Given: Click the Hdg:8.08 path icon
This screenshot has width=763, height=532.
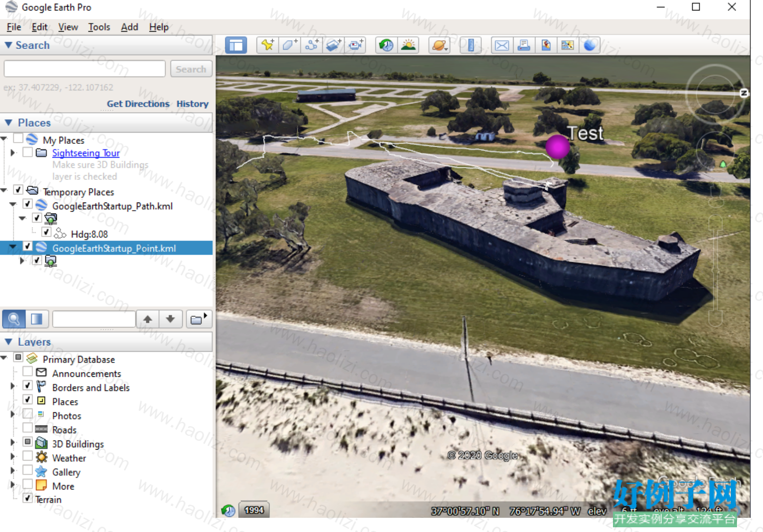Looking at the screenshot, I should click(60, 233).
